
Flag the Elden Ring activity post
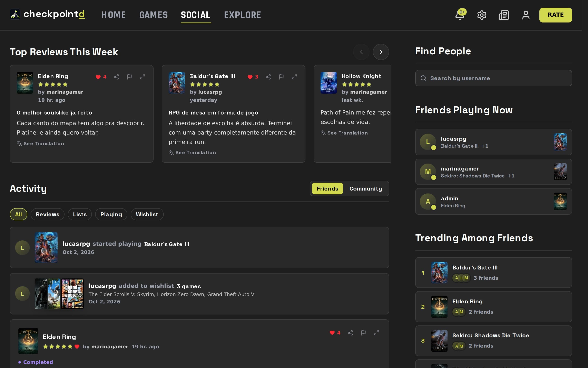[x=363, y=333]
